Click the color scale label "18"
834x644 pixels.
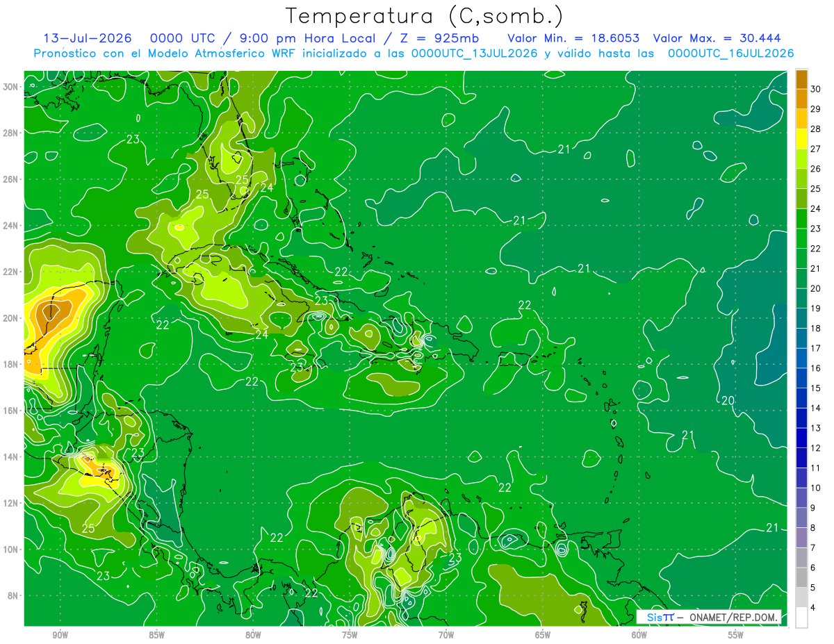pyautogui.click(x=815, y=329)
